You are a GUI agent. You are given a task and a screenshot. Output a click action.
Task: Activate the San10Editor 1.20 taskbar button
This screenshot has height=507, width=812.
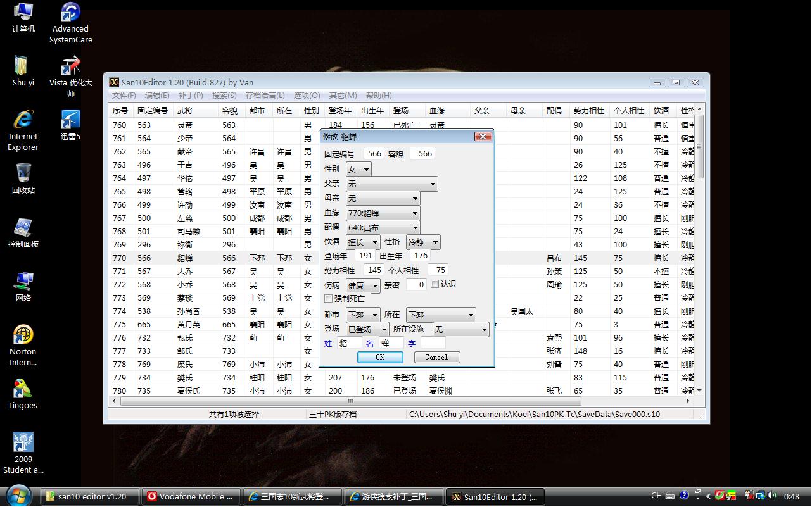pos(495,496)
